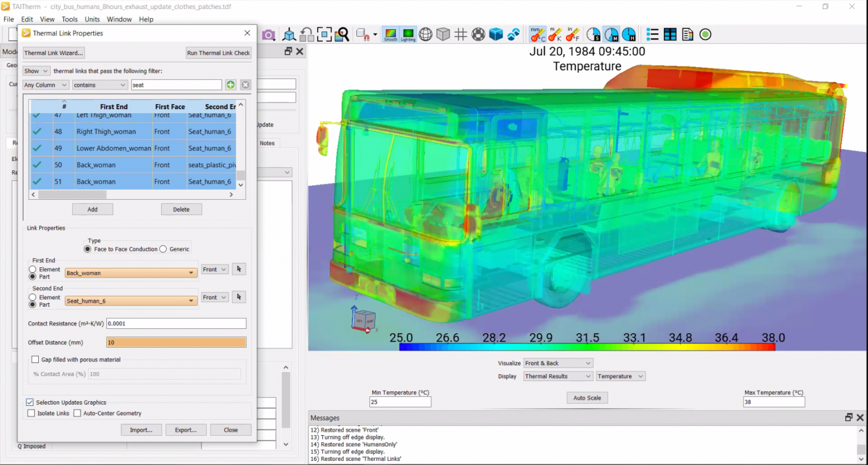868x465 pixels.
Task: Open the Visualize Front & Back dropdown
Action: click(558, 363)
